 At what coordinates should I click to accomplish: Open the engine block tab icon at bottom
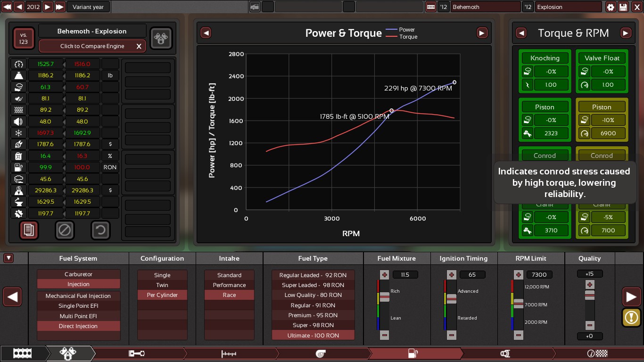click(x=23, y=354)
